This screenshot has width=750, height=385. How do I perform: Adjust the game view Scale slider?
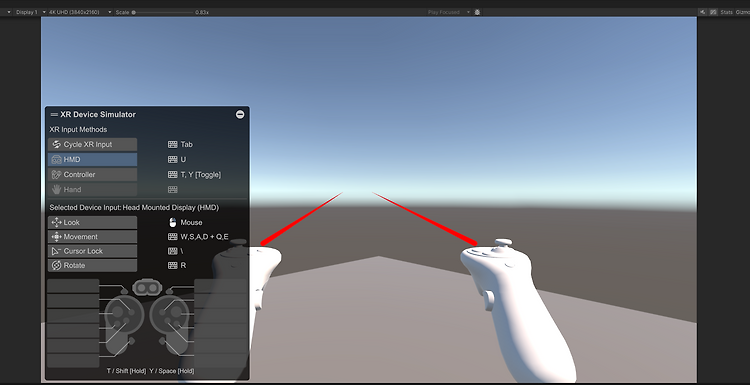tap(163, 12)
